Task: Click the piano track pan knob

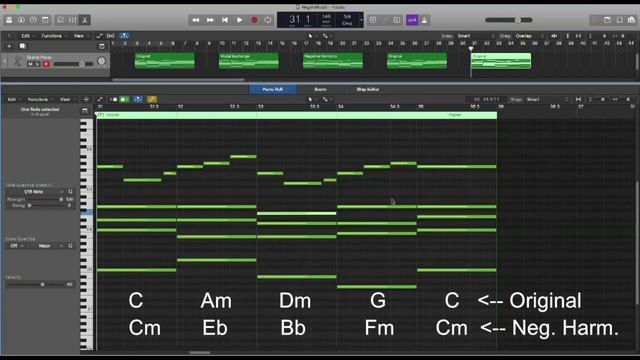Action: tap(101, 61)
